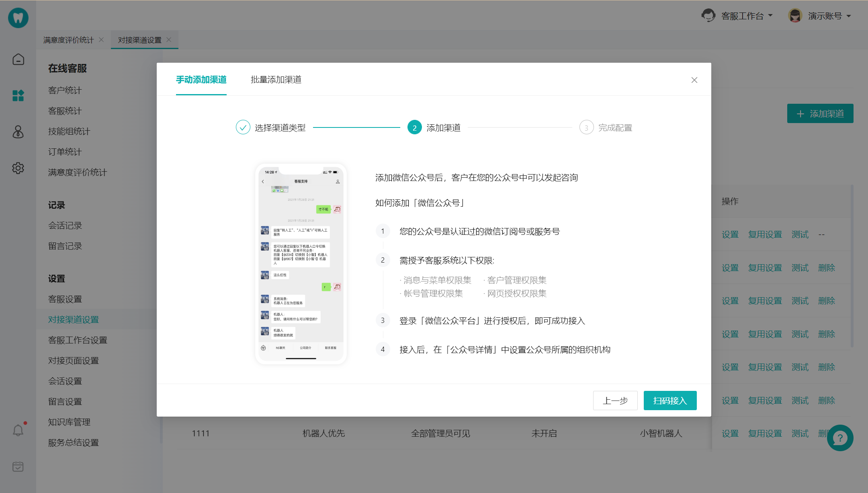This screenshot has height=493, width=868.
Task: Click 复用设置 link in the 1111 row
Action: (x=765, y=433)
